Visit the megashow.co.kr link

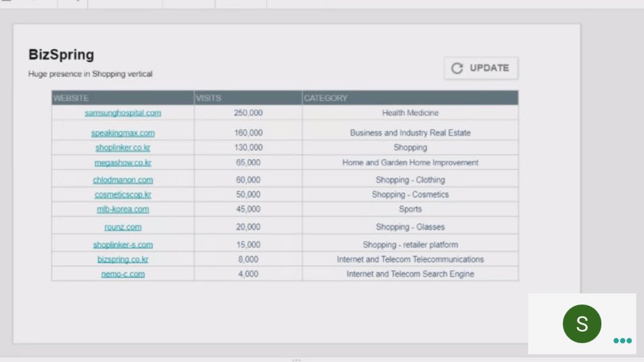pyautogui.click(x=123, y=163)
